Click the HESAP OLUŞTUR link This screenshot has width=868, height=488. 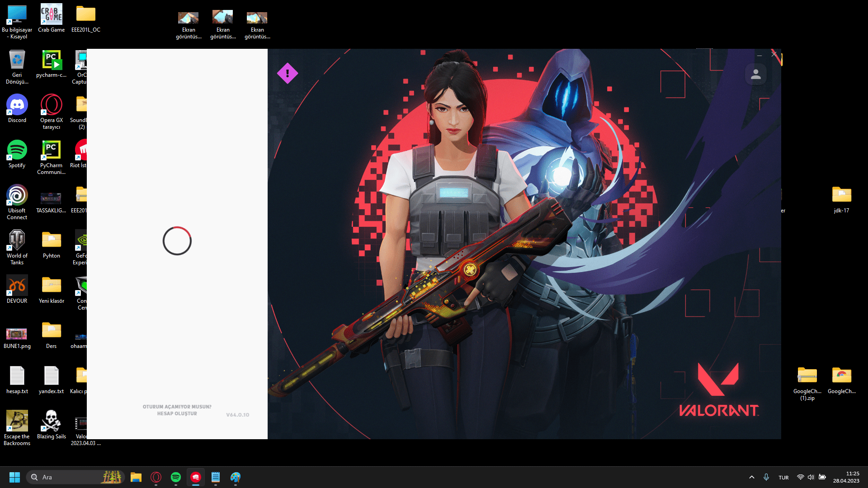pyautogui.click(x=177, y=413)
